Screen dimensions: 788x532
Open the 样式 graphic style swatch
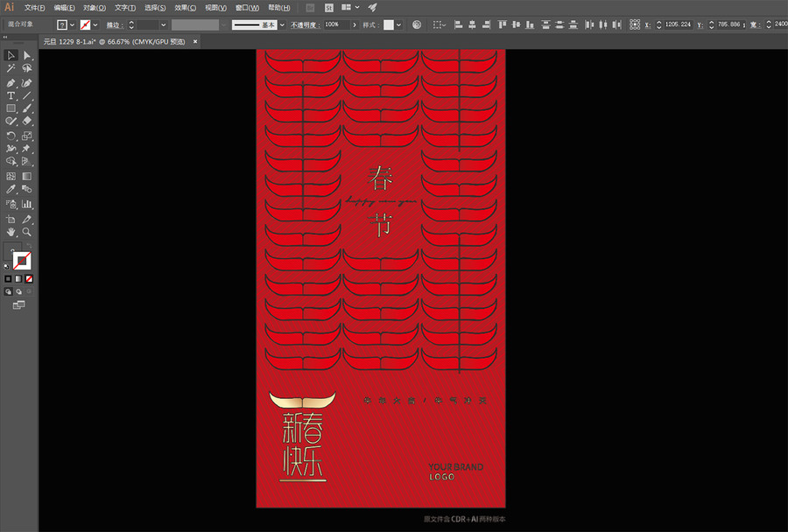tap(389, 24)
